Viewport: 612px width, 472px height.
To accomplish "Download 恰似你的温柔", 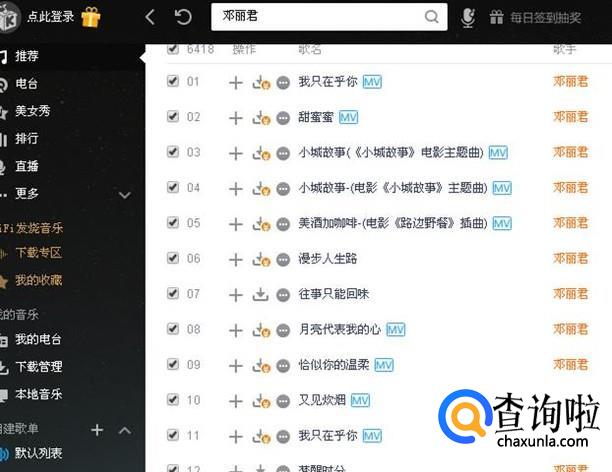I will (261, 365).
